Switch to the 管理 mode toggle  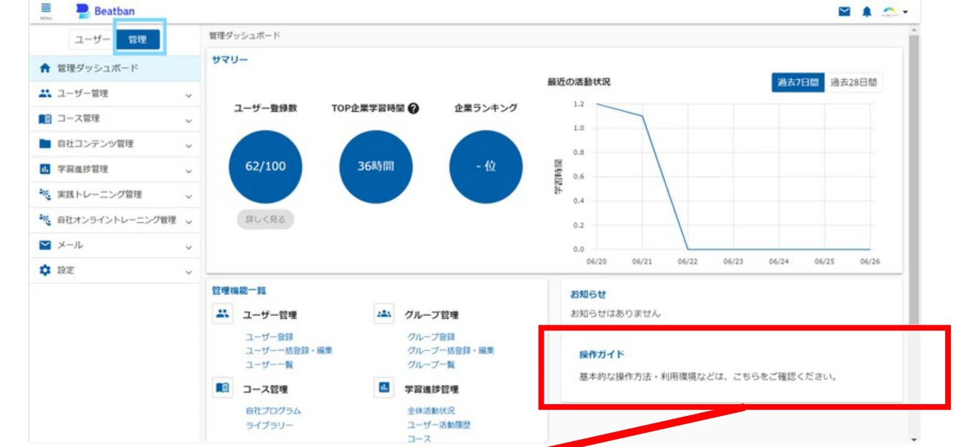[x=138, y=39]
